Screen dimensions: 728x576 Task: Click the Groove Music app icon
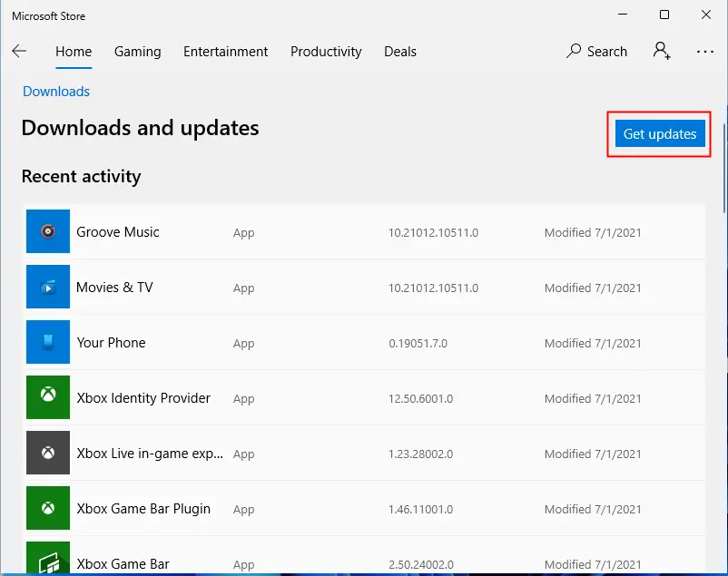pos(48,231)
